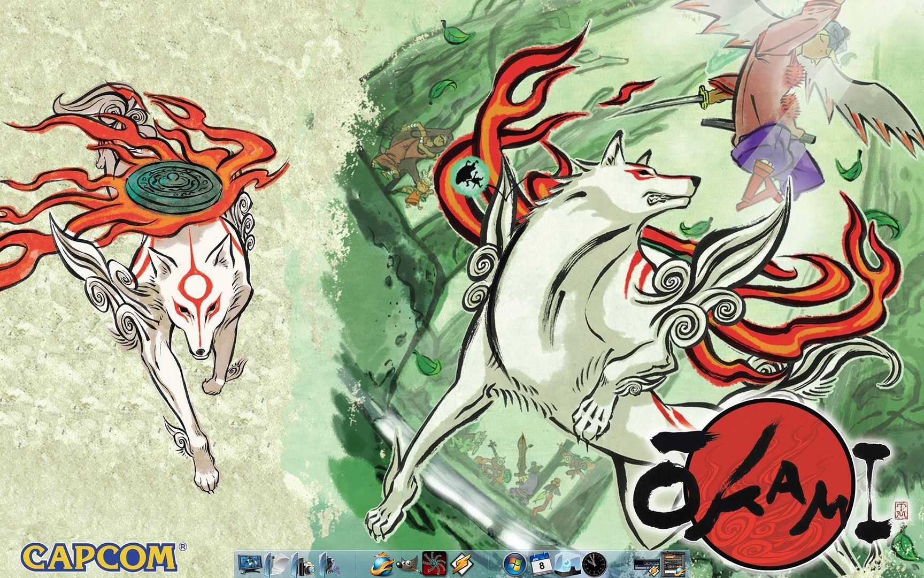
Task: Restore the minimized Winamp window thumbnail
Action: click(646, 567)
